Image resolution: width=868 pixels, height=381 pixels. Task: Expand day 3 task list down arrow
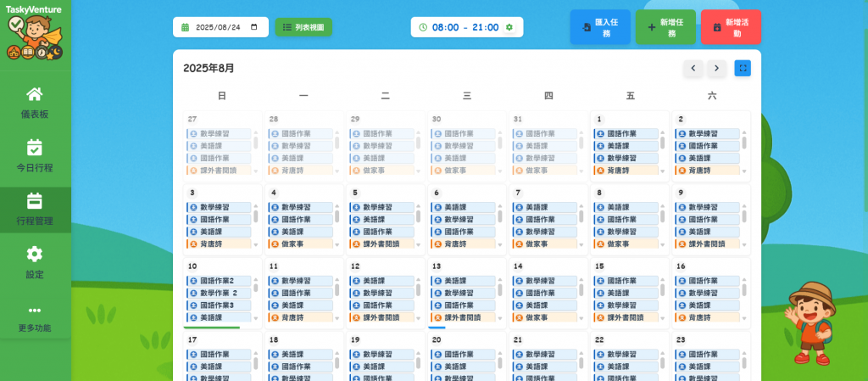tap(256, 244)
